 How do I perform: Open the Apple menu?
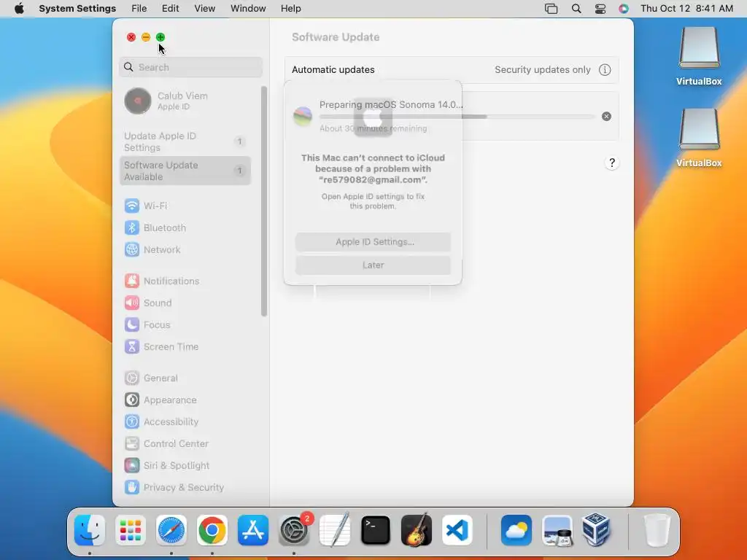pos(19,9)
